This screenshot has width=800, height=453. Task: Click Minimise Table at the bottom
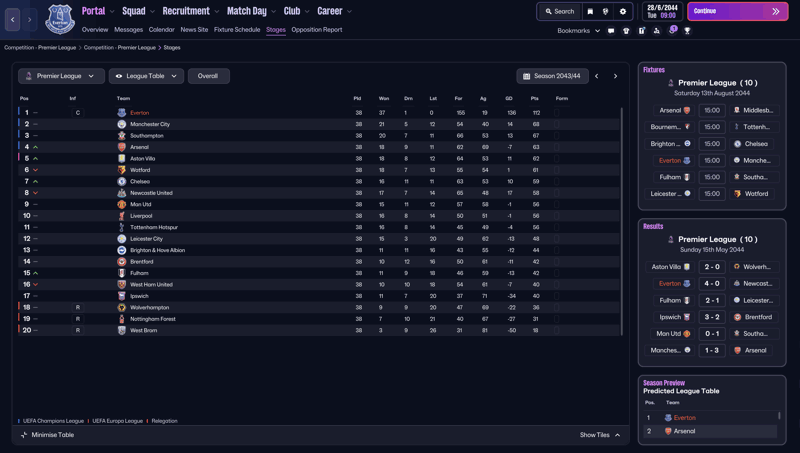pyautogui.click(x=47, y=435)
